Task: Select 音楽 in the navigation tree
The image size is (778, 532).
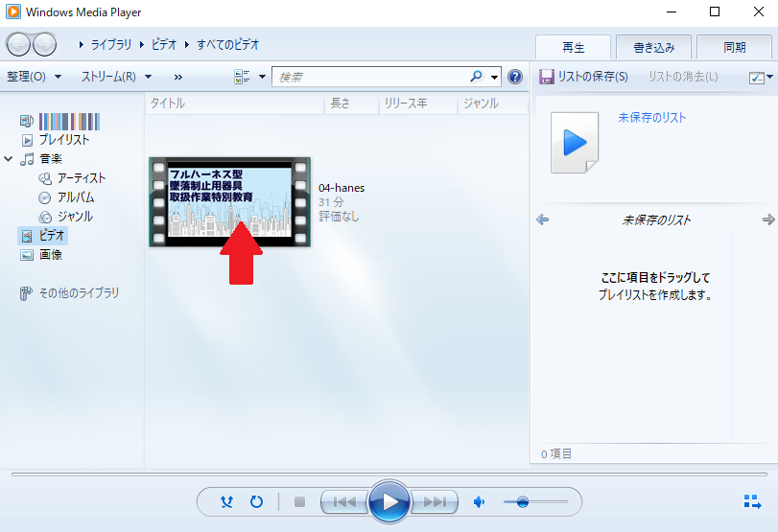Action: tap(51, 159)
